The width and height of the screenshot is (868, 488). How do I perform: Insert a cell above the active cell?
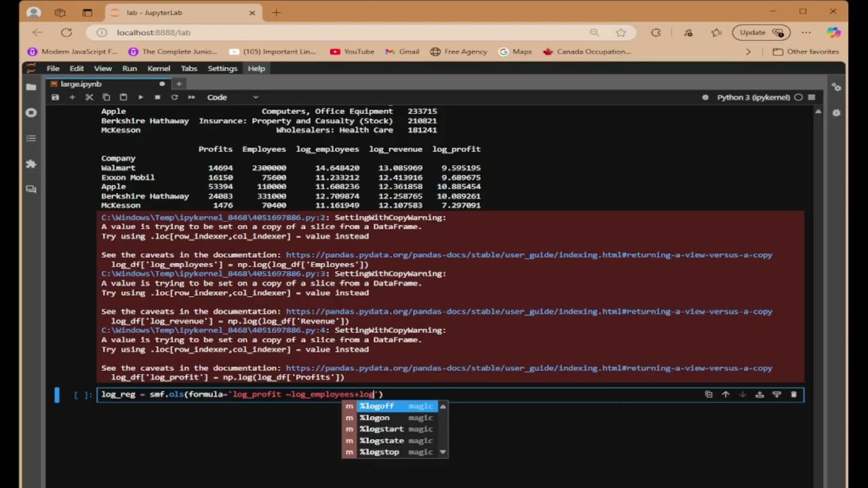[759, 394]
